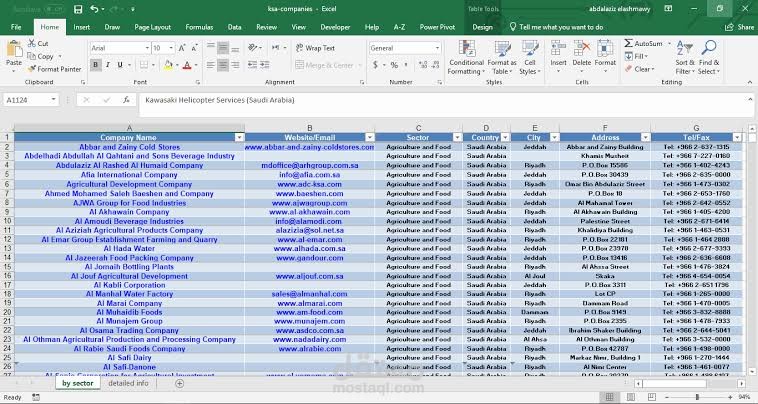Open the font name Arial dropdown

click(x=147, y=48)
